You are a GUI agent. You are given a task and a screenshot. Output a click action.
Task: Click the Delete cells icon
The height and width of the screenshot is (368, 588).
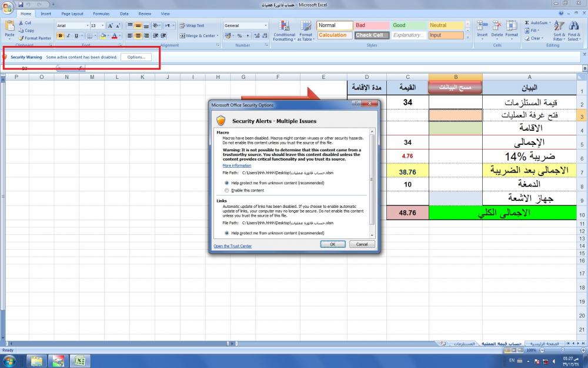coord(497,26)
